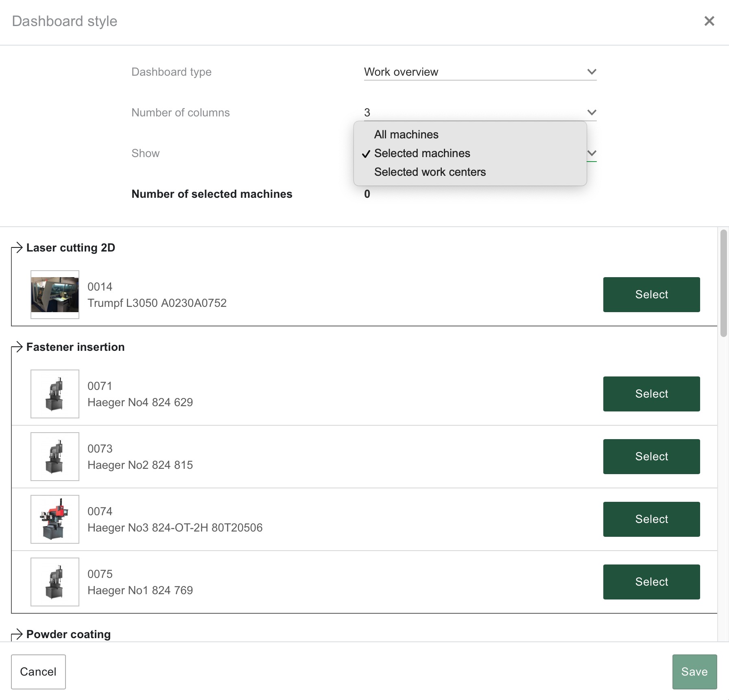The height and width of the screenshot is (700, 729).
Task: Click the Work overview dropdown value
Action: coord(401,71)
